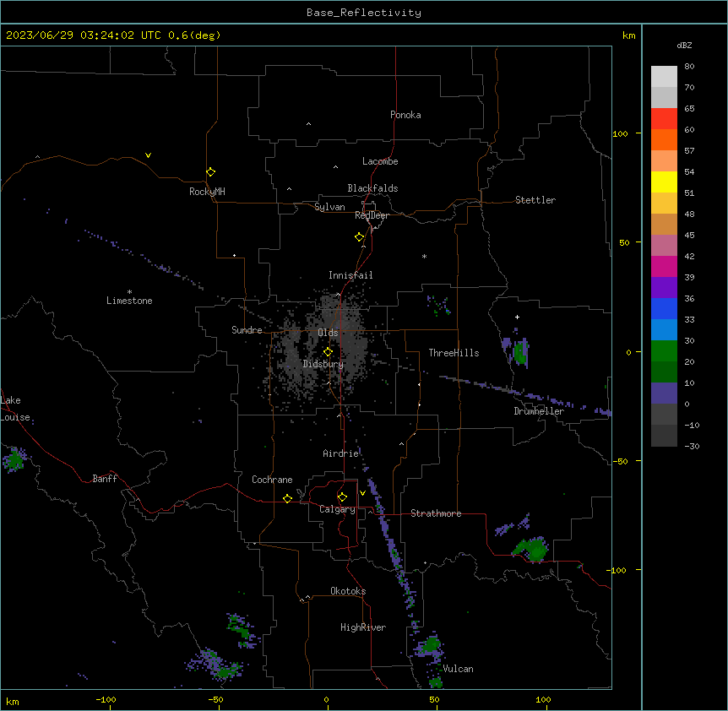Click the ThreeHills label
The image size is (728, 711).
coord(454,353)
